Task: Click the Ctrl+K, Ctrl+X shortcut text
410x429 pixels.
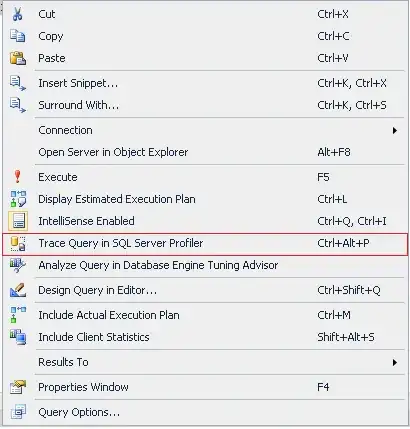Action: coord(352,83)
